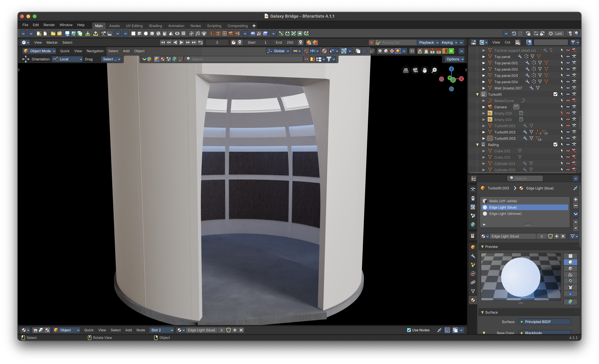
Task: Click the Render image camera icon
Action: pyautogui.click(x=103, y=33)
